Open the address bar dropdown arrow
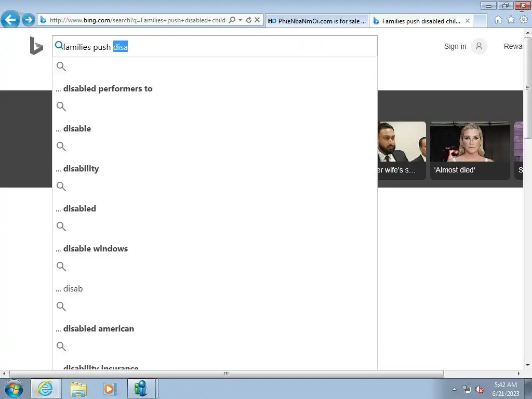 tap(240, 20)
